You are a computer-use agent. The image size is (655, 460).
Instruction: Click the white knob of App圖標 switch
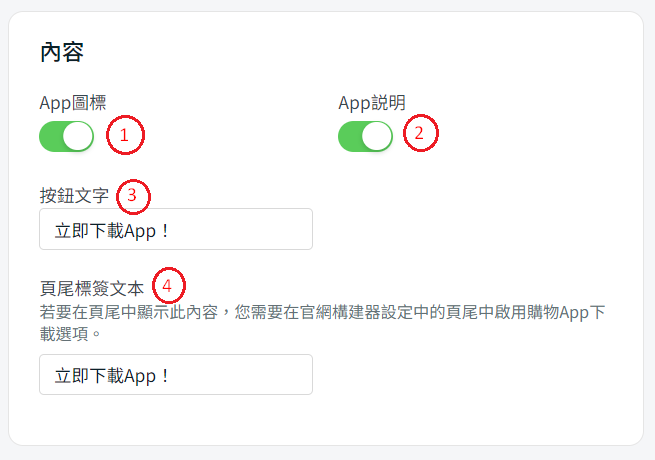[78, 136]
